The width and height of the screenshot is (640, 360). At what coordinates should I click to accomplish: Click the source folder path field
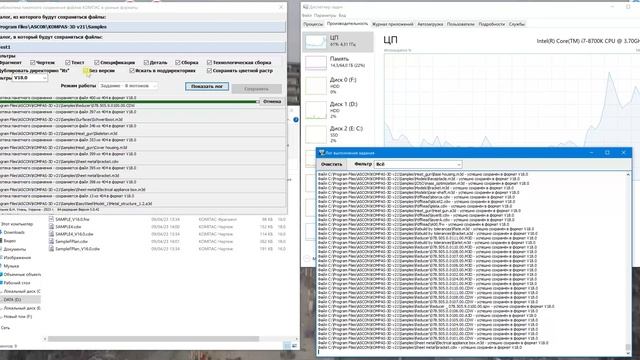click(x=143, y=27)
